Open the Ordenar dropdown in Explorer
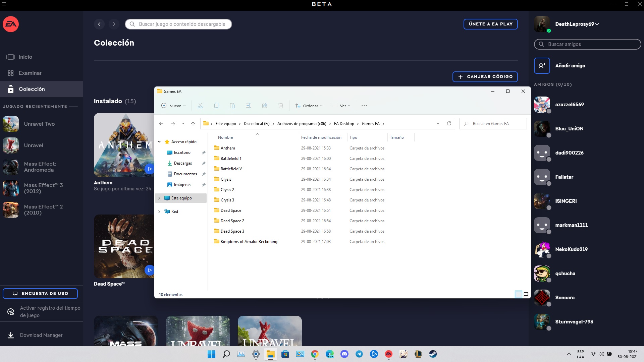644x362 pixels. [309, 106]
